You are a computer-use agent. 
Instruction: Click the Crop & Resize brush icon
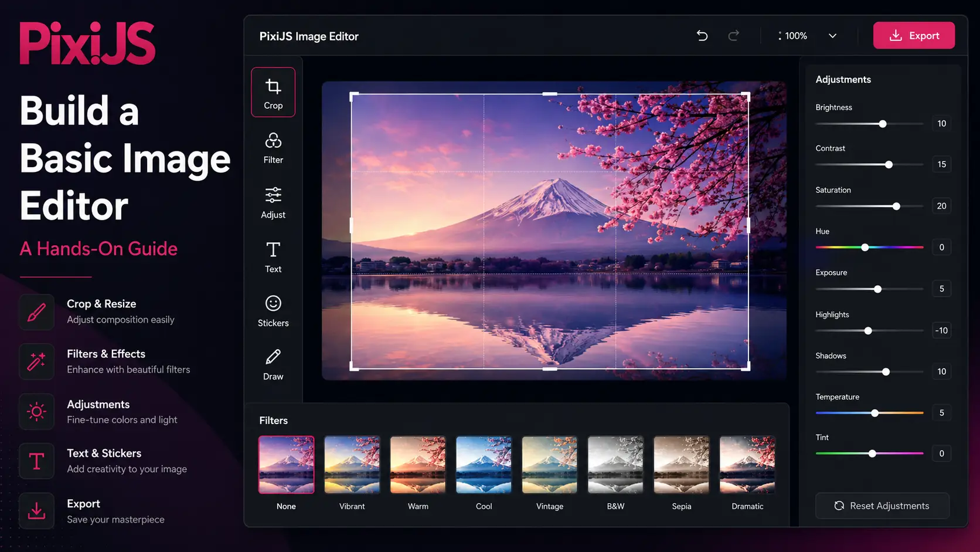tap(36, 312)
